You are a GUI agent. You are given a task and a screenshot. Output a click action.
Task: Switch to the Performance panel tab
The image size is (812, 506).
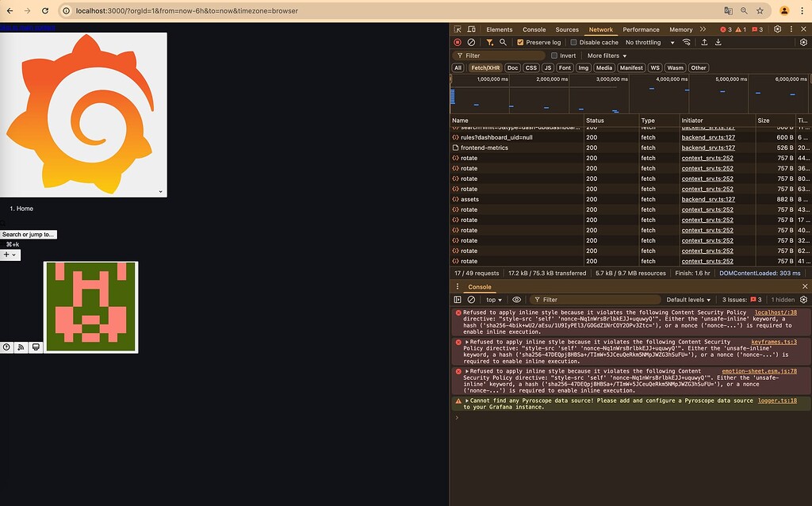(641, 29)
